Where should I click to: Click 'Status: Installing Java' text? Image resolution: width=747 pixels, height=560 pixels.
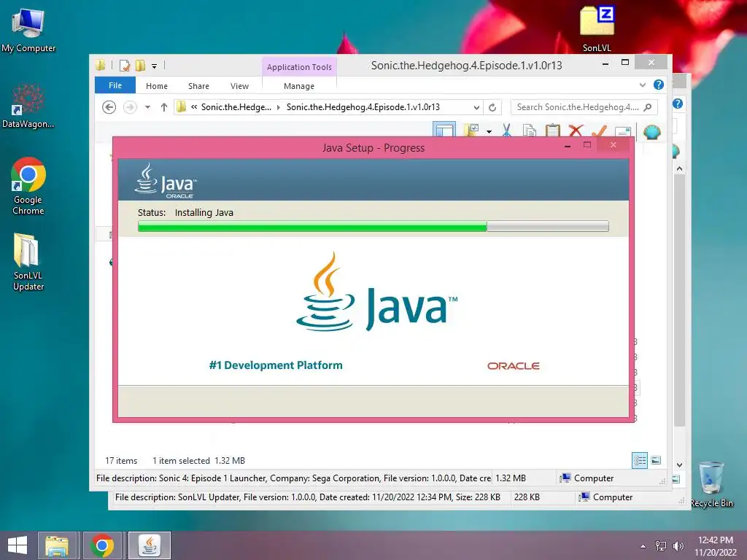[x=185, y=212]
